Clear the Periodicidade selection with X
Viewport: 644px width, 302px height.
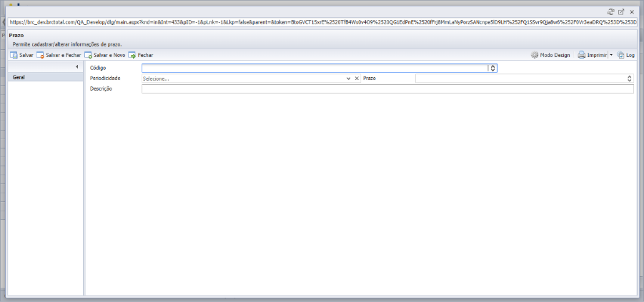(357, 79)
